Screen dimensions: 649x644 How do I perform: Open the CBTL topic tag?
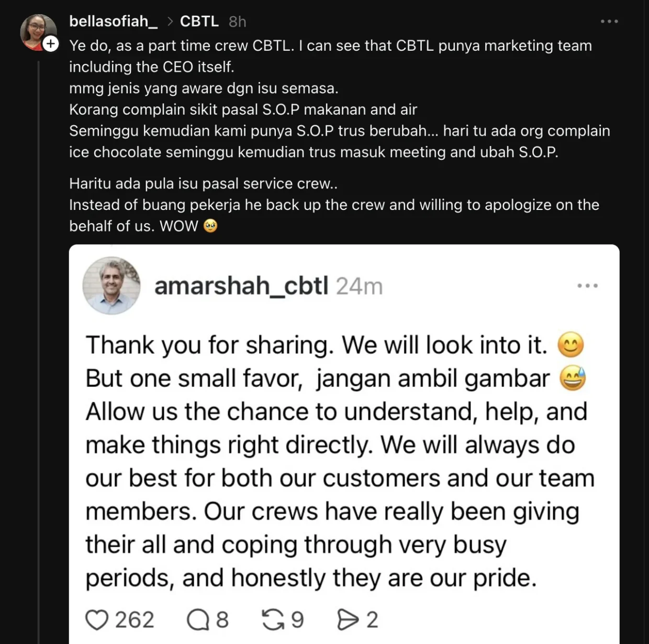pyautogui.click(x=199, y=21)
